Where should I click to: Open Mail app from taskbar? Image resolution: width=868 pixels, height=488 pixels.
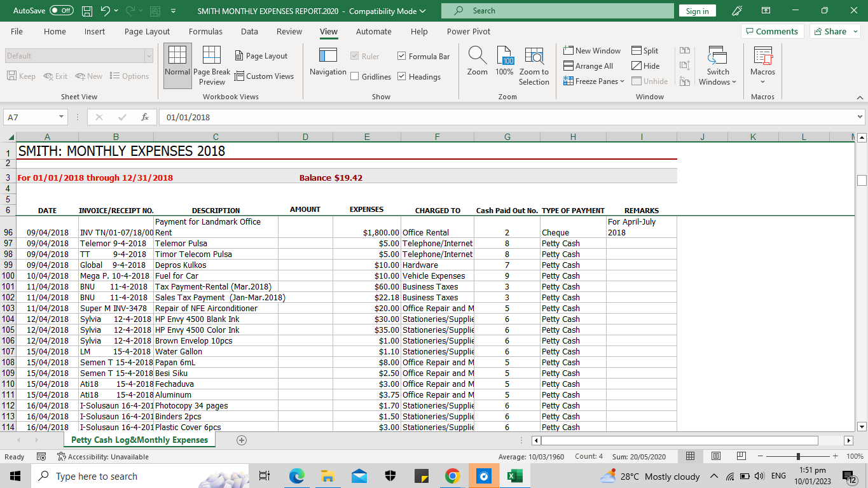359,476
